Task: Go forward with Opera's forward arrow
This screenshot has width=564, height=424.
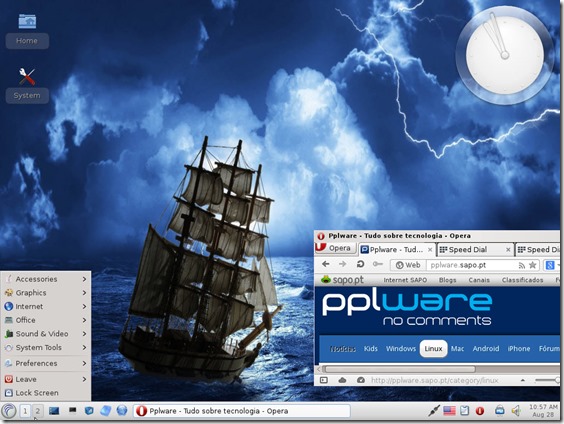Action: tap(342, 264)
